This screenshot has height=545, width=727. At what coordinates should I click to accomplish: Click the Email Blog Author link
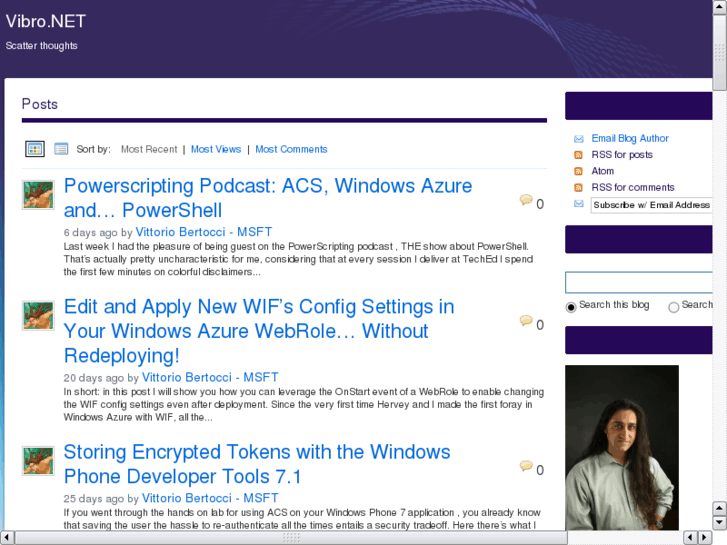point(630,138)
